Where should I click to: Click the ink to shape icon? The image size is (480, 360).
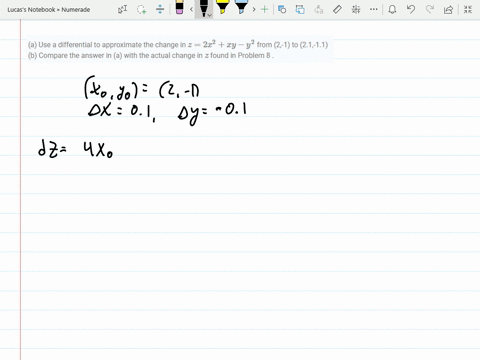pos(300,9)
